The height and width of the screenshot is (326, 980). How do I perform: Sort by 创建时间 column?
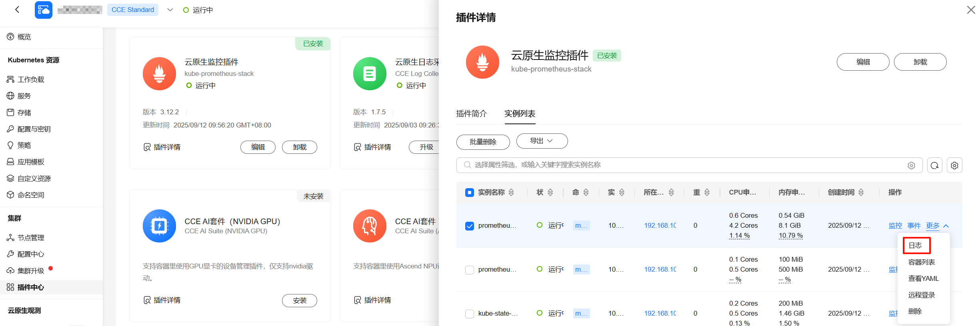pos(861,193)
